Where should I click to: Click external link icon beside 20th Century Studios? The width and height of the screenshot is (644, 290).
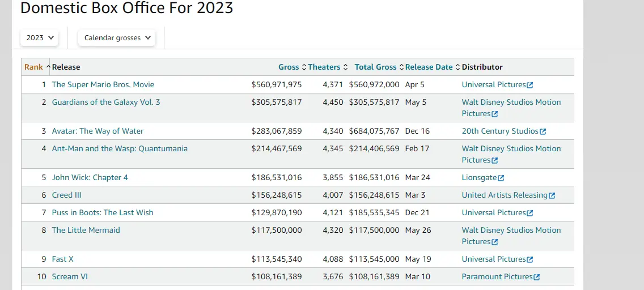[543, 131]
